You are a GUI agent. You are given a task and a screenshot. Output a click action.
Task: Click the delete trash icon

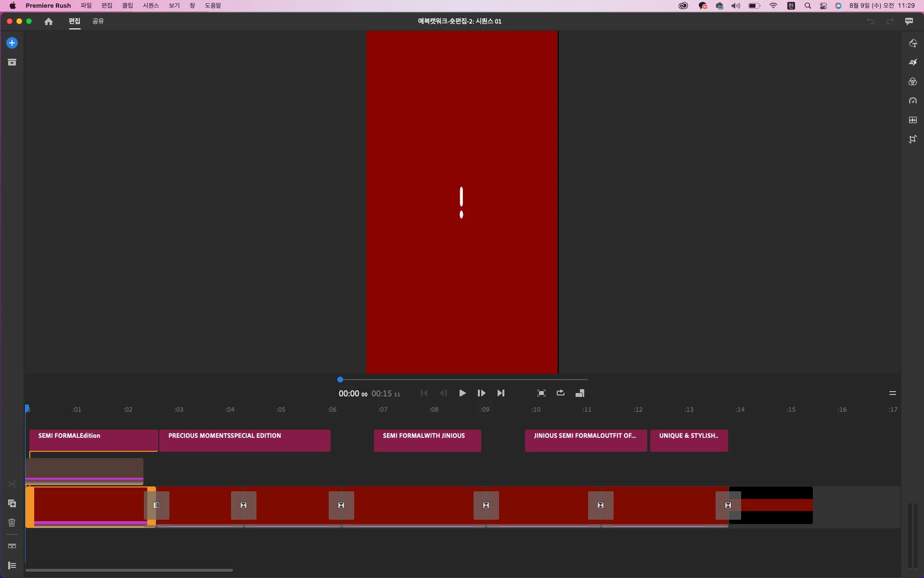(12, 523)
